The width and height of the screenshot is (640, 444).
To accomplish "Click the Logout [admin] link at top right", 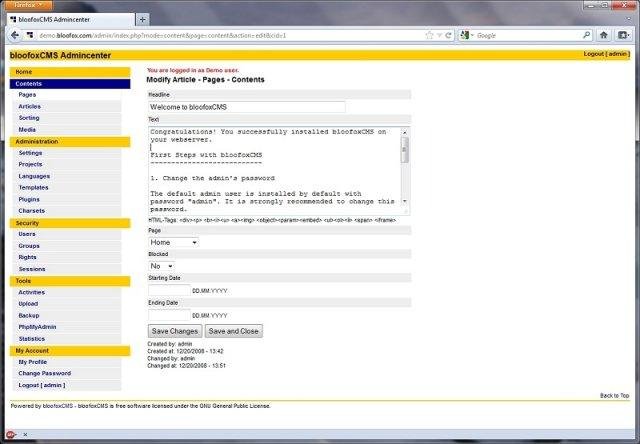I will click(x=605, y=54).
